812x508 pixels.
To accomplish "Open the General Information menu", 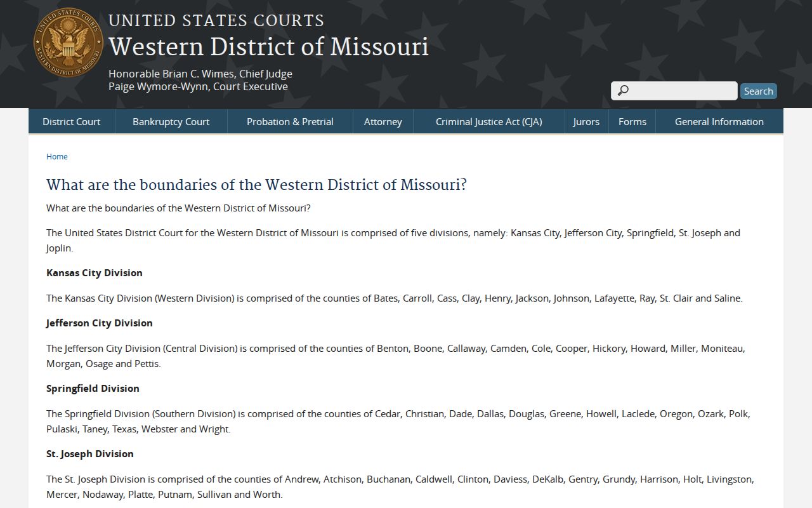I will (x=719, y=121).
